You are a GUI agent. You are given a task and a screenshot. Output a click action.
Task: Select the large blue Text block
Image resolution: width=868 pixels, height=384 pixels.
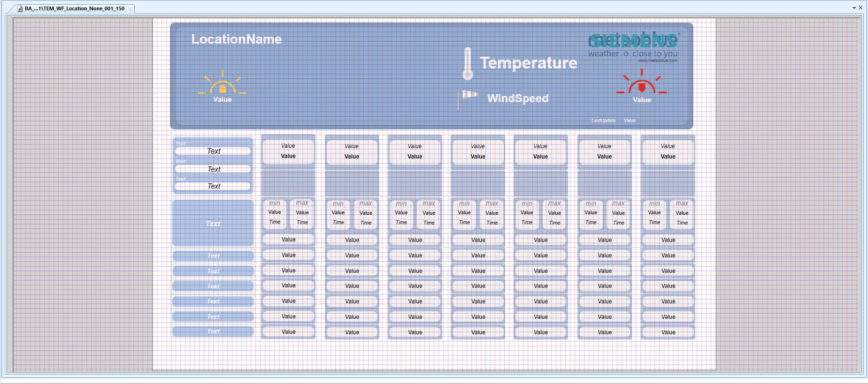click(213, 223)
